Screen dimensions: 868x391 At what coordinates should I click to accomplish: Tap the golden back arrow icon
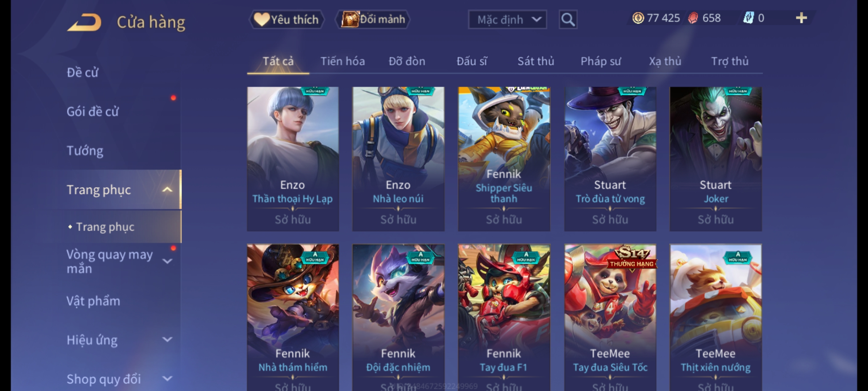pos(84,22)
